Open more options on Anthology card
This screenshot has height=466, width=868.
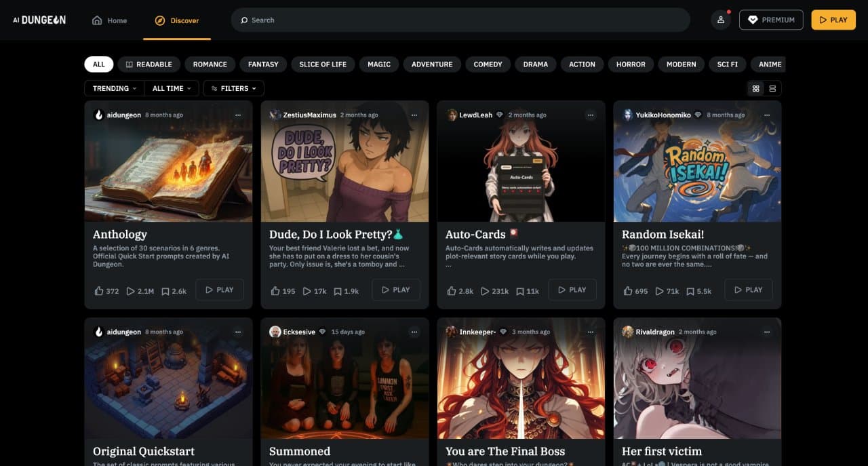pyautogui.click(x=237, y=115)
